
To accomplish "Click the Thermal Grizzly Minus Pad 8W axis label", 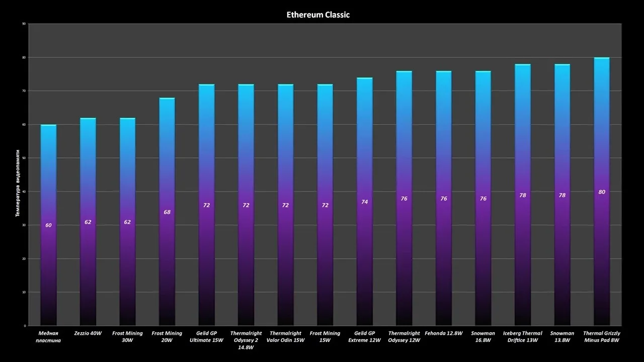I will point(602,337).
